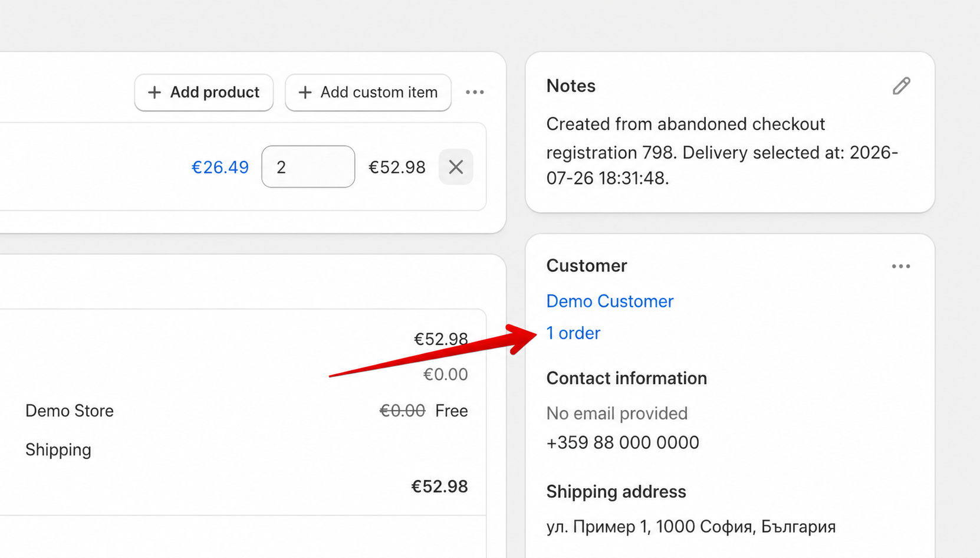Click the Shipping label under Demo Store
Image resolution: width=980 pixels, height=558 pixels.
[x=58, y=450]
